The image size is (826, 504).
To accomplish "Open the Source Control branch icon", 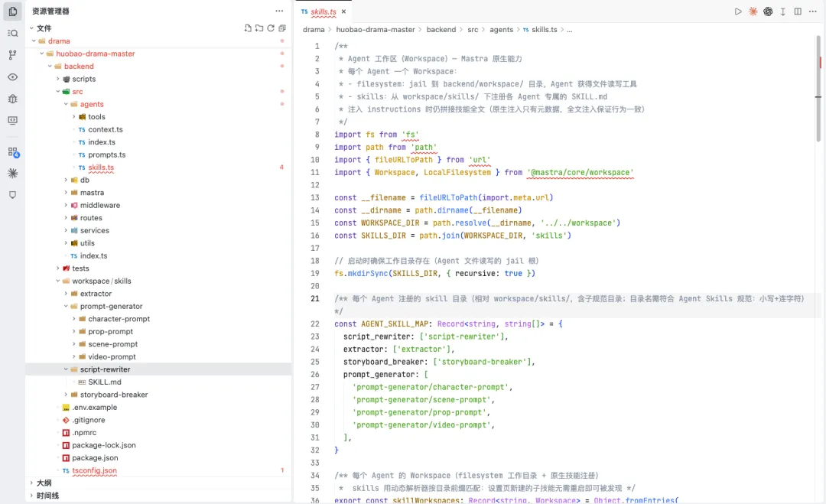I will pos(13,55).
